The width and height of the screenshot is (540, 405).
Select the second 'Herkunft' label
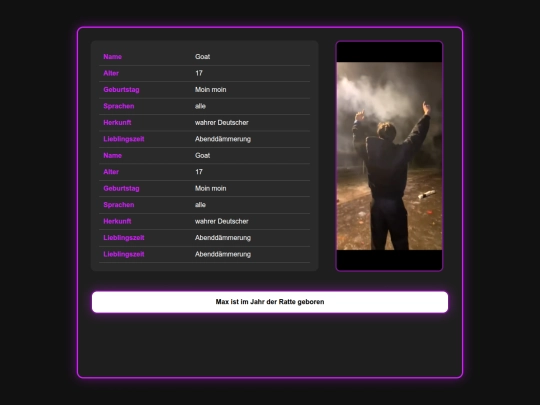117,221
